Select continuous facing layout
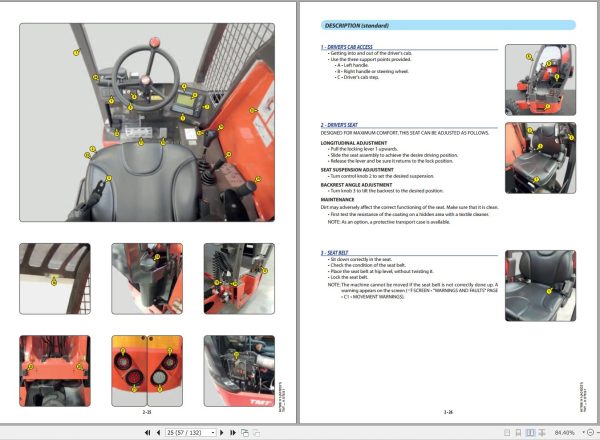The width and height of the screenshot is (600, 440). [542, 433]
